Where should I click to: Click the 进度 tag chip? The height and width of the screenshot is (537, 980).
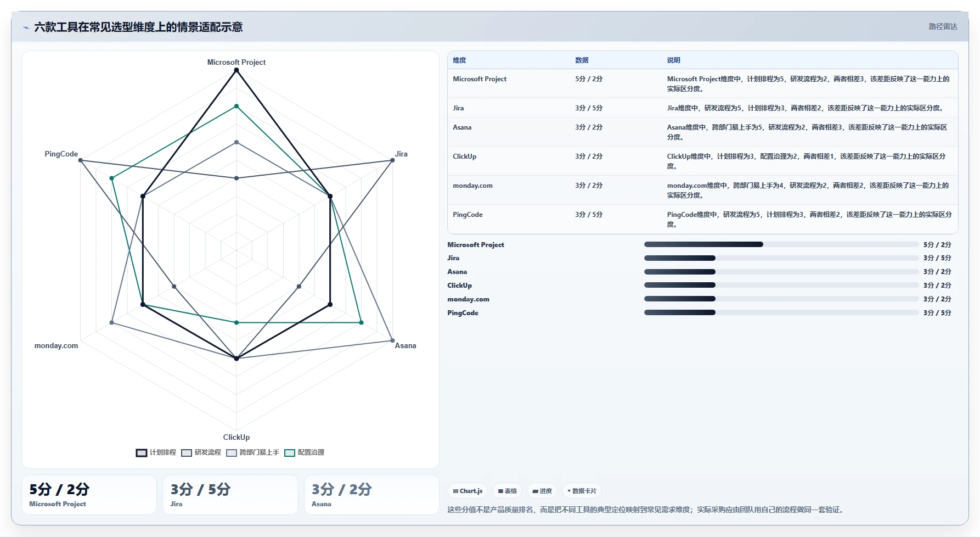coord(542,491)
